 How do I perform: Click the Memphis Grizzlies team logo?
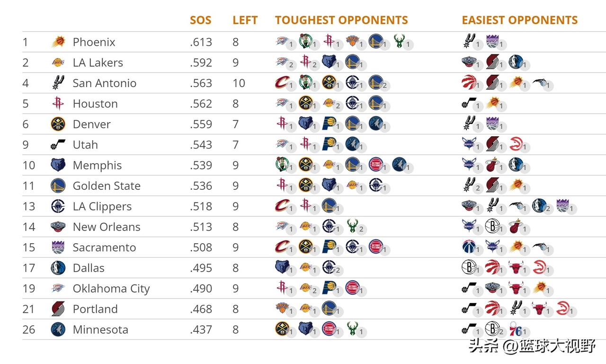pyautogui.click(x=58, y=165)
